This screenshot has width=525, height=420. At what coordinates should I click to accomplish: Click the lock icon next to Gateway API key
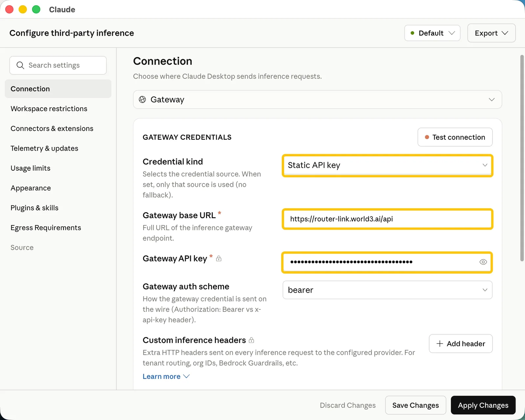pos(219,259)
